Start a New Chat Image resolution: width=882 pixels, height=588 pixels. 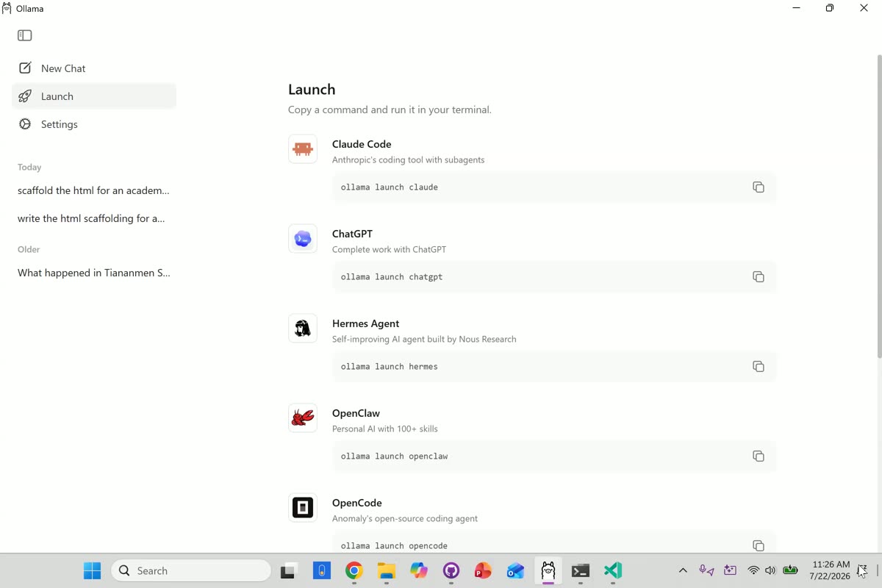point(94,68)
